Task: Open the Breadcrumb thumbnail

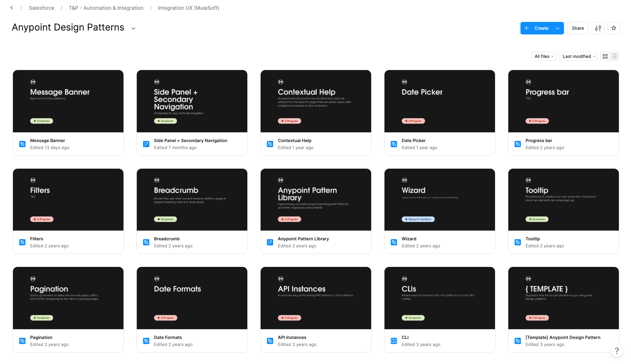Action: pyautogui.click(x=192, y=200)
